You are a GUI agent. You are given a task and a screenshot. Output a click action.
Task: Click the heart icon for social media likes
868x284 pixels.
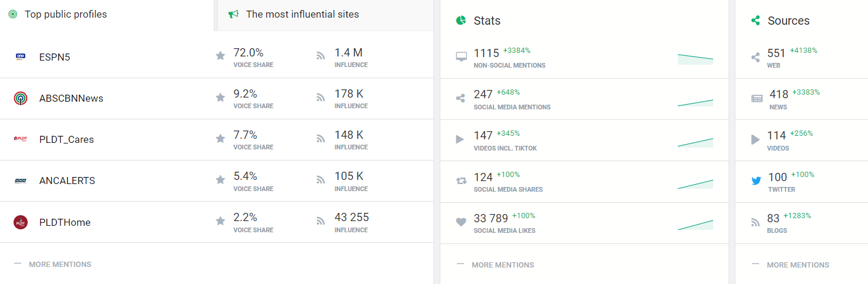(461, 222)
